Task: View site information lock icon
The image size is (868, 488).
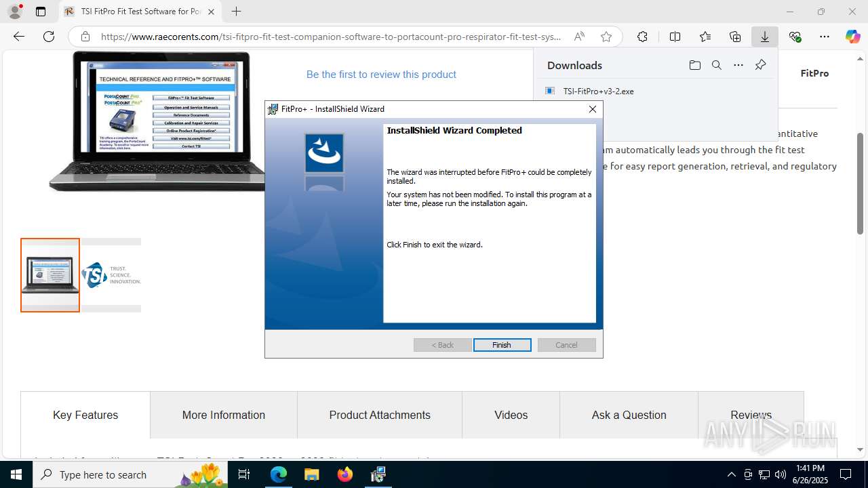Action: pos(85,37)
